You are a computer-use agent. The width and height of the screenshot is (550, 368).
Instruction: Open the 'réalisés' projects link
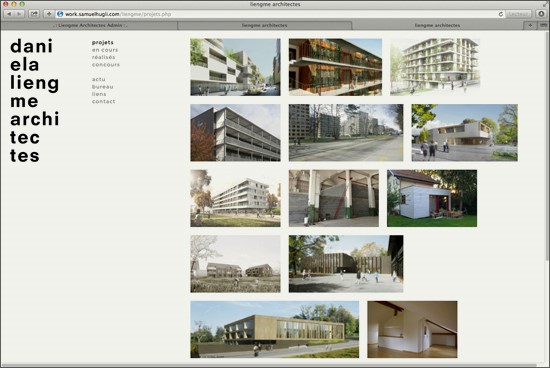point(103,57)
